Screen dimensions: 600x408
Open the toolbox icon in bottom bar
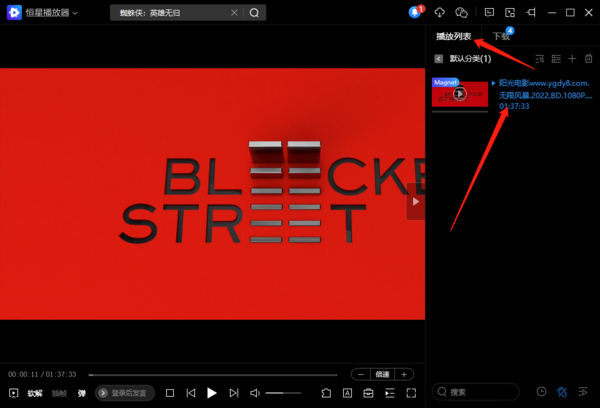368,393
